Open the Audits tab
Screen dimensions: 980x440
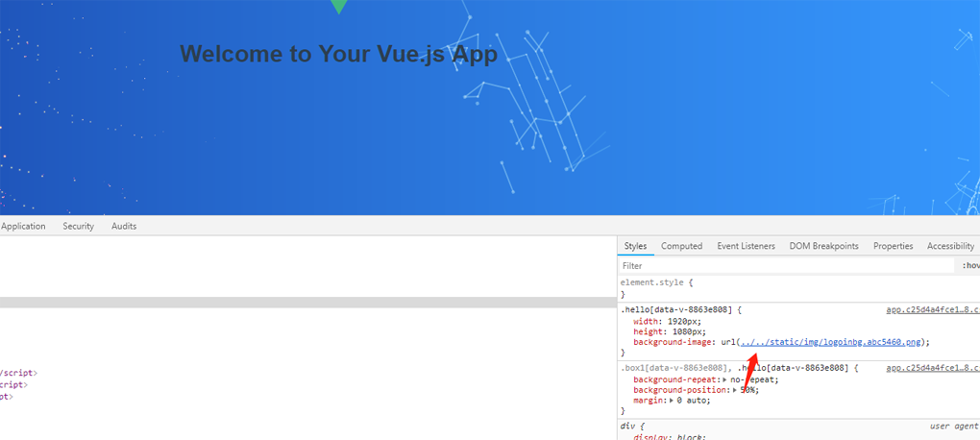pyautogui.click(x=124, y=227)
